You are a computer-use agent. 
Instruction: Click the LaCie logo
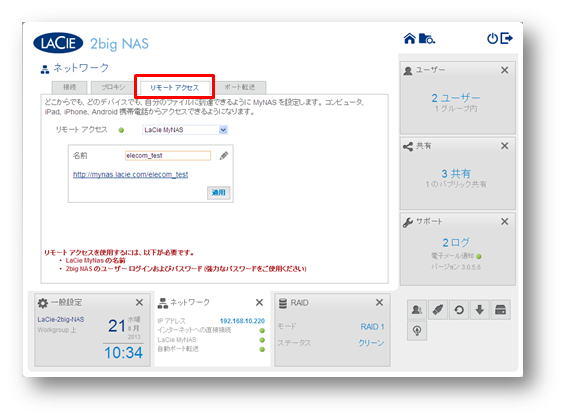tap(58, 43)
